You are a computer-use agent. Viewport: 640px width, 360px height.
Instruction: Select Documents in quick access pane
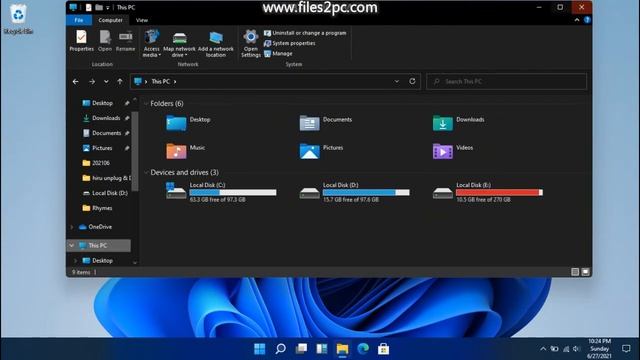pyautogui.click(x=106, y=133)
